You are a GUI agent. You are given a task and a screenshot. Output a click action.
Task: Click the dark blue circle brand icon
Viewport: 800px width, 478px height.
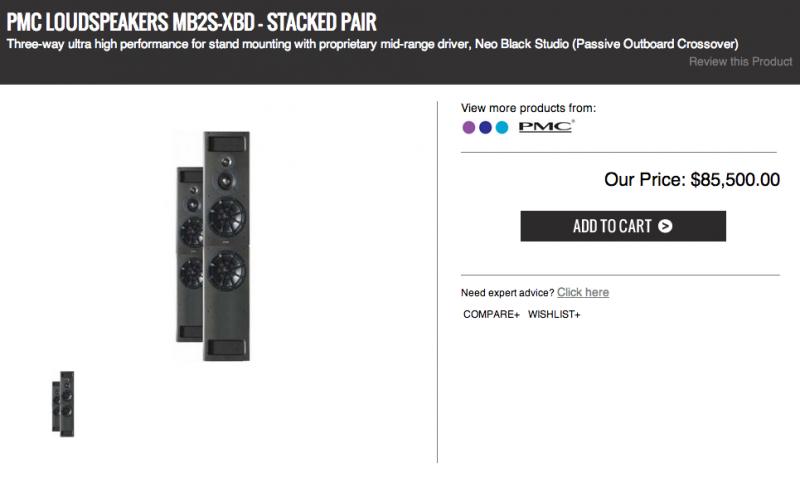485,128
